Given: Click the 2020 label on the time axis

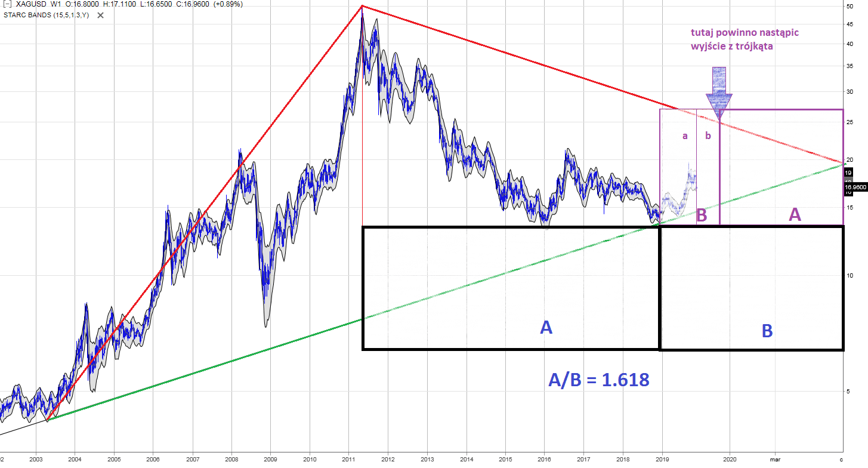Looking at the screenshot, I should pos(730,460).
